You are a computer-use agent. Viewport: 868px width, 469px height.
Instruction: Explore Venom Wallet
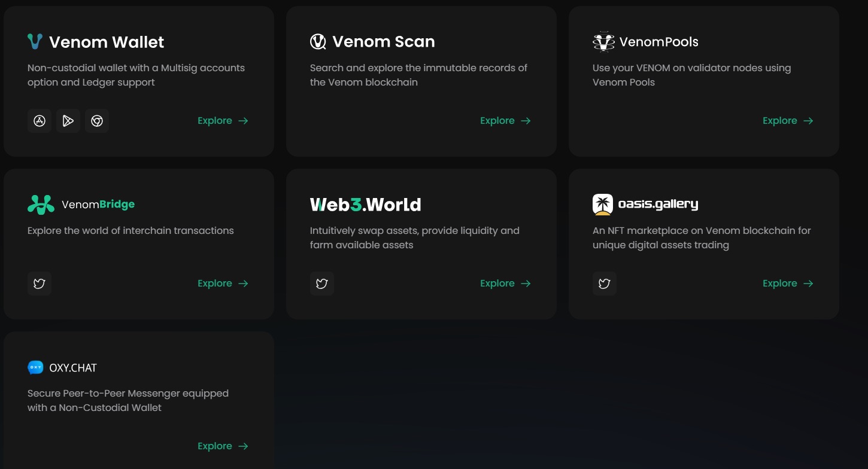click(x=223, y=121)
